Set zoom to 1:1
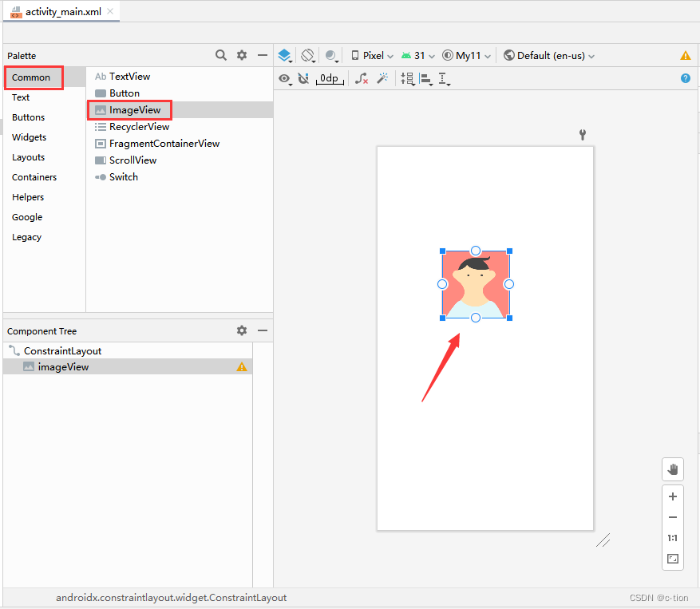The height and width of the screenshot is (609, 700). (x=673, y=538)
